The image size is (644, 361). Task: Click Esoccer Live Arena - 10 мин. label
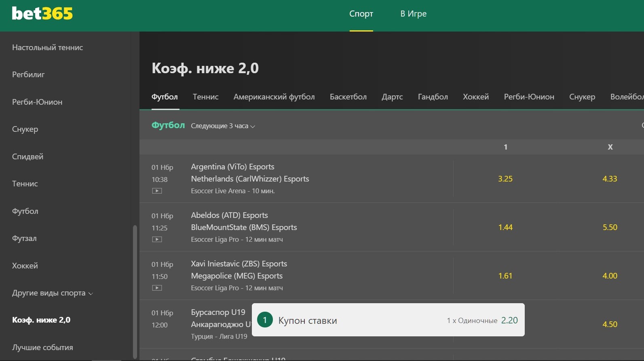point(232,191)
